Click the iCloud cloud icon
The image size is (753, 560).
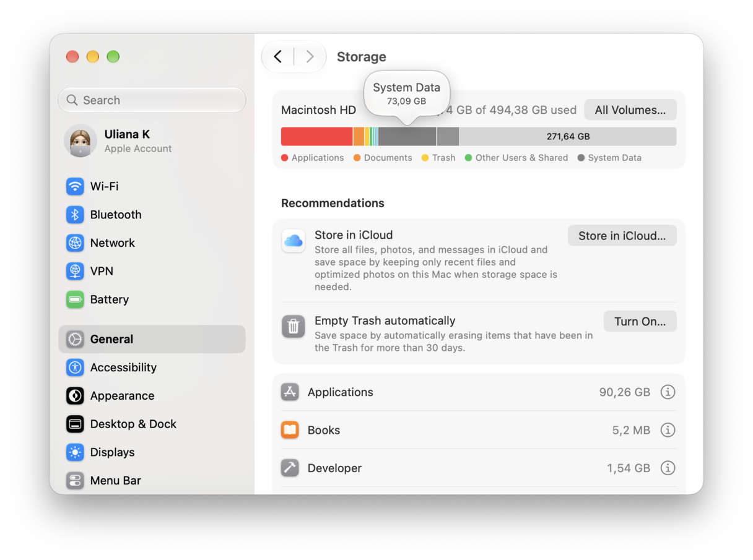[293, 241]
